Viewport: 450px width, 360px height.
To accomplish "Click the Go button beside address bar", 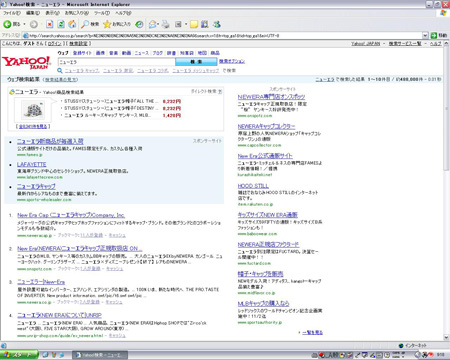I will [438, 35].
